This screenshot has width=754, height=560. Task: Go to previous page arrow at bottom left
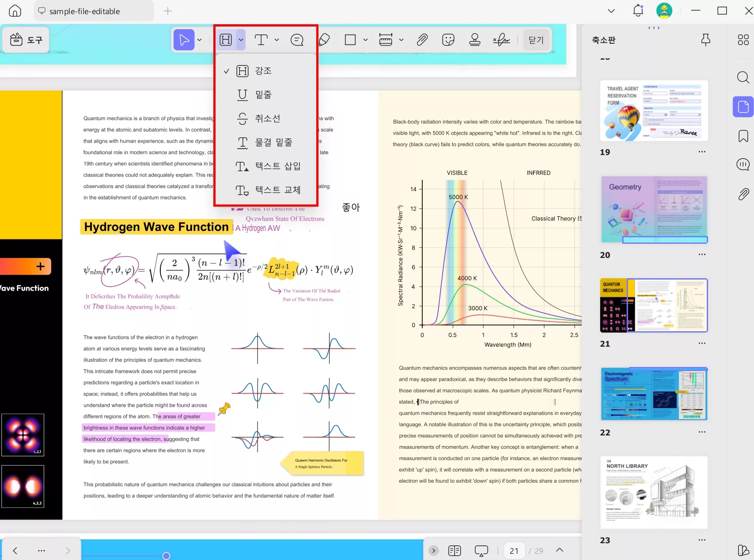tap(15, 550)
